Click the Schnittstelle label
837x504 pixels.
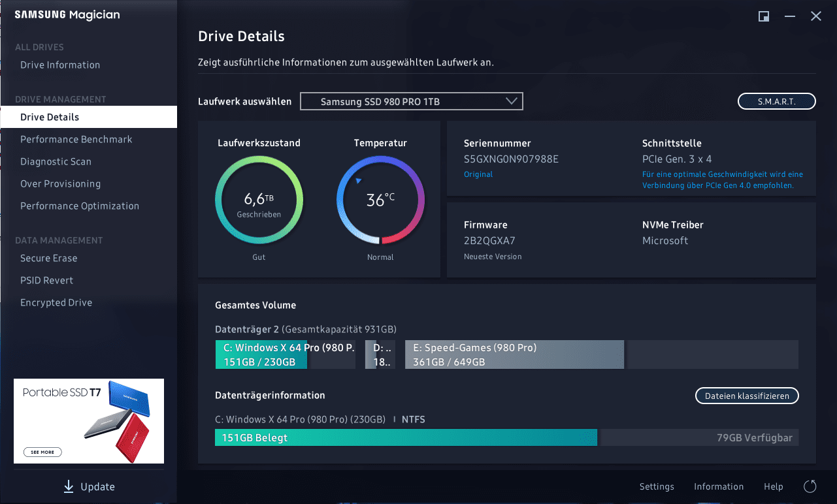click(x=672, y=143)
